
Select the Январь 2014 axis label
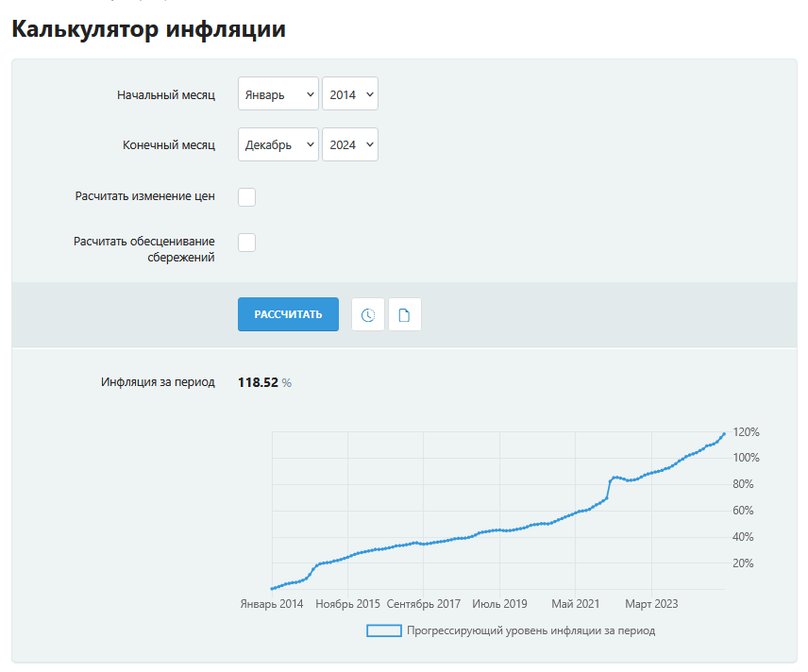click(x=273, y=603)
